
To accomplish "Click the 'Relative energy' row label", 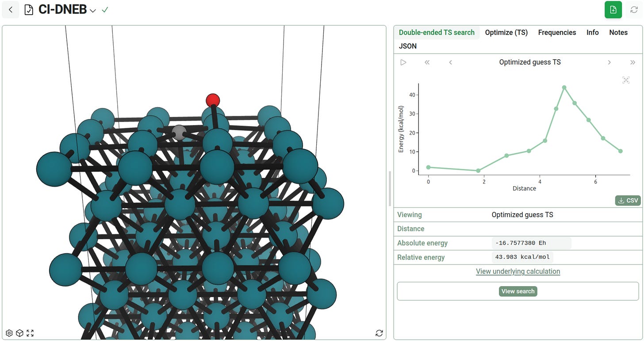I will pyautogui.click(x=421, y=257).
